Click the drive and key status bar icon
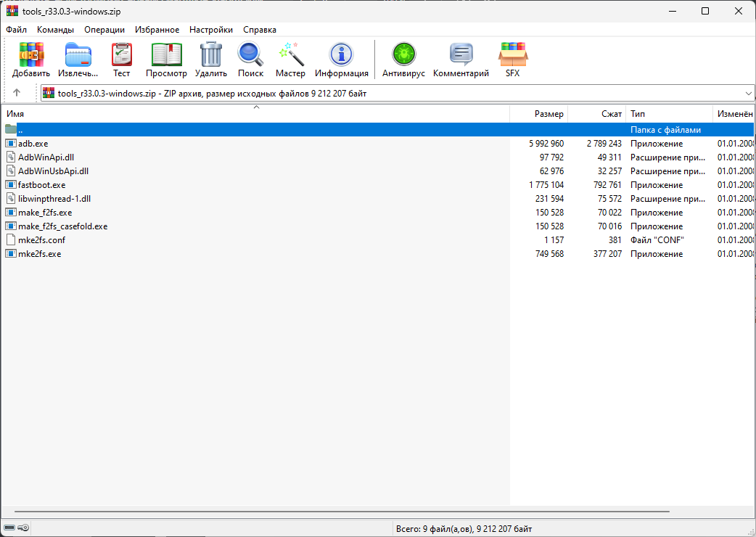Viewport: 756px width, 537px height. 17,528
